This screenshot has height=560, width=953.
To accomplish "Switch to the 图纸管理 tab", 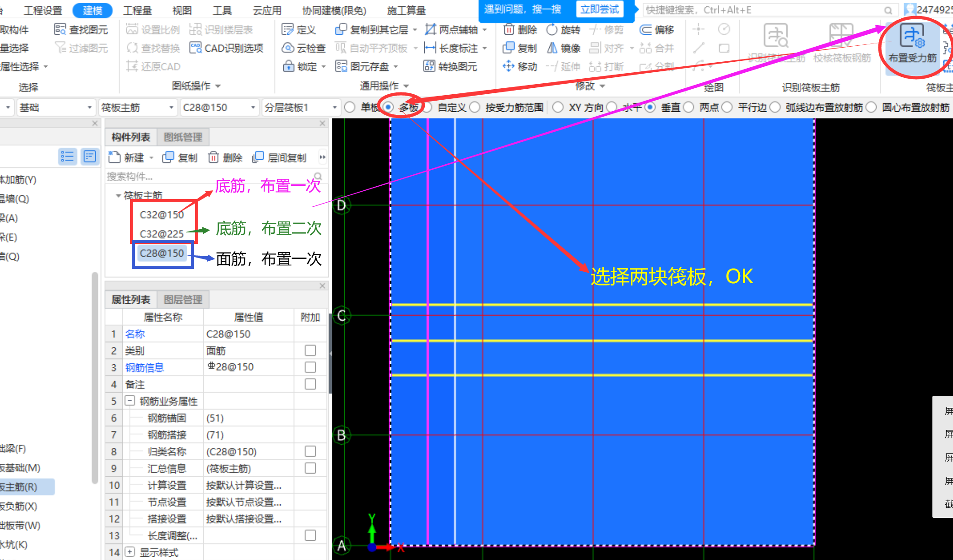I will [183, 137].
